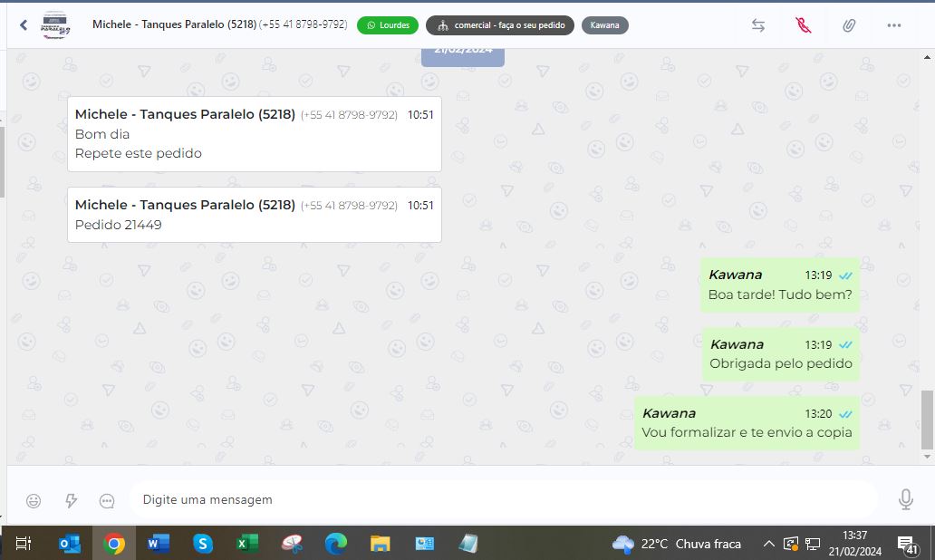The image size is (935, 560).
Task: Click the speech bubble icon beside message box
Action: pos(107,500)
